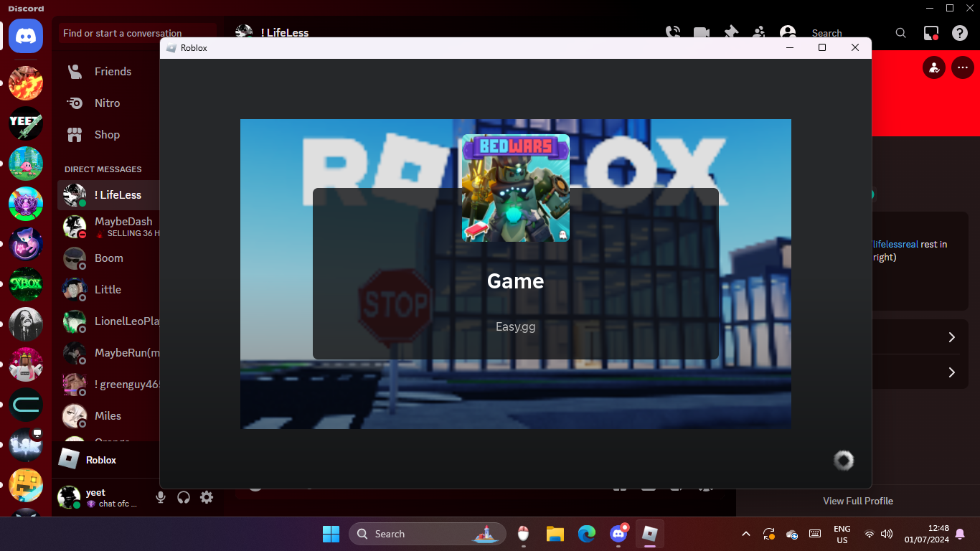
Task: Open the server with the teal C logo
Action: tap(26, 405)
